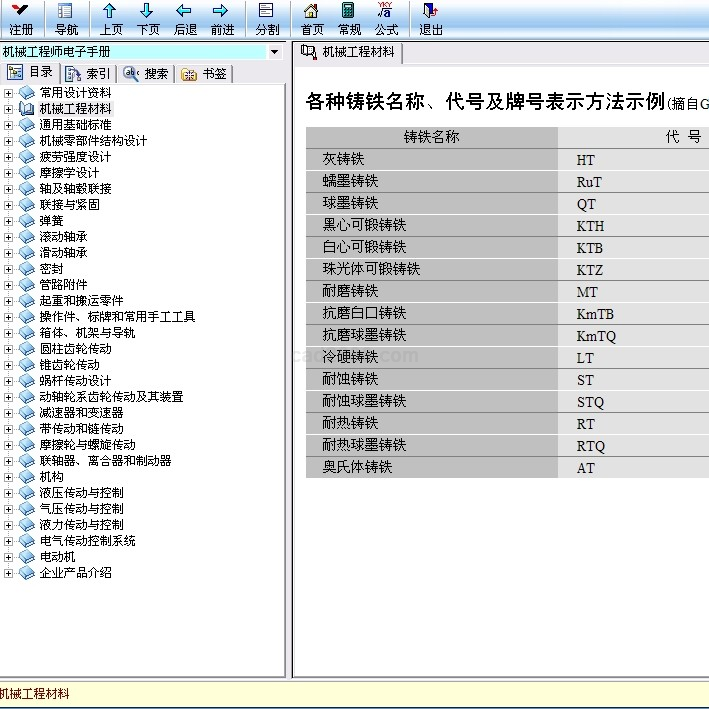
Task: Switch to the 书签 bookmarks tab
Action: [x=204, y=73]
